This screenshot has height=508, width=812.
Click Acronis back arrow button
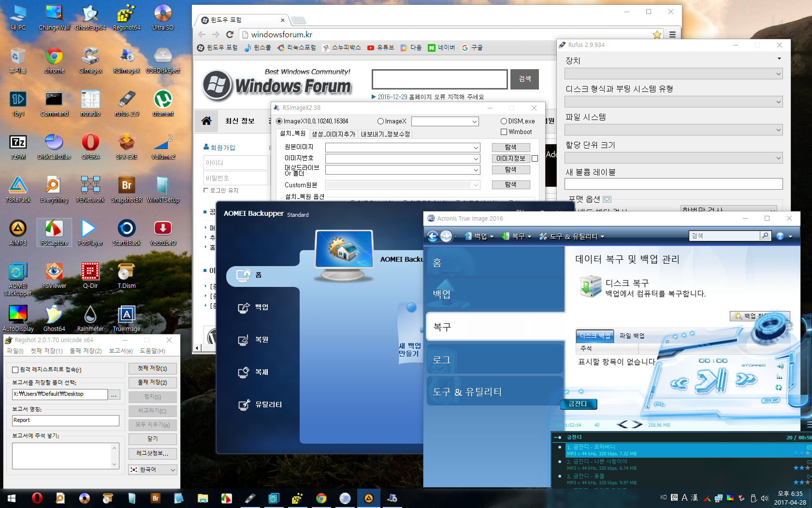point(433,236)
